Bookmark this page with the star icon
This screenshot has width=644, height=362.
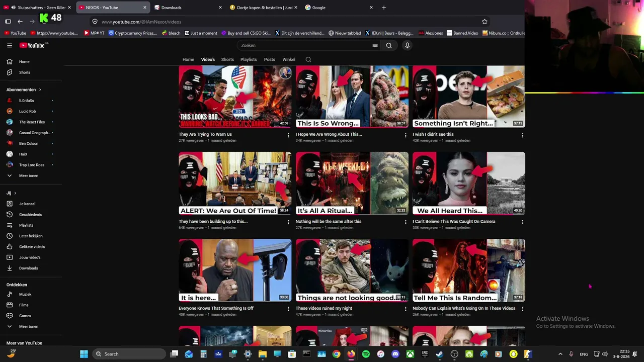485,22
